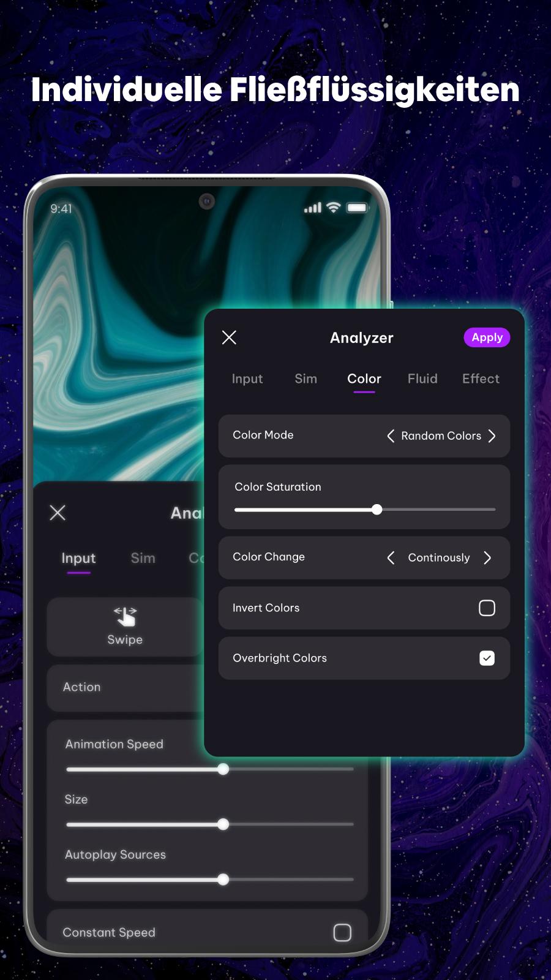The width and height of the screenshot is (551, 980).
Task: Tap the cellular signal bars icon
Action: pyautogui.click(x=313, y=208)
